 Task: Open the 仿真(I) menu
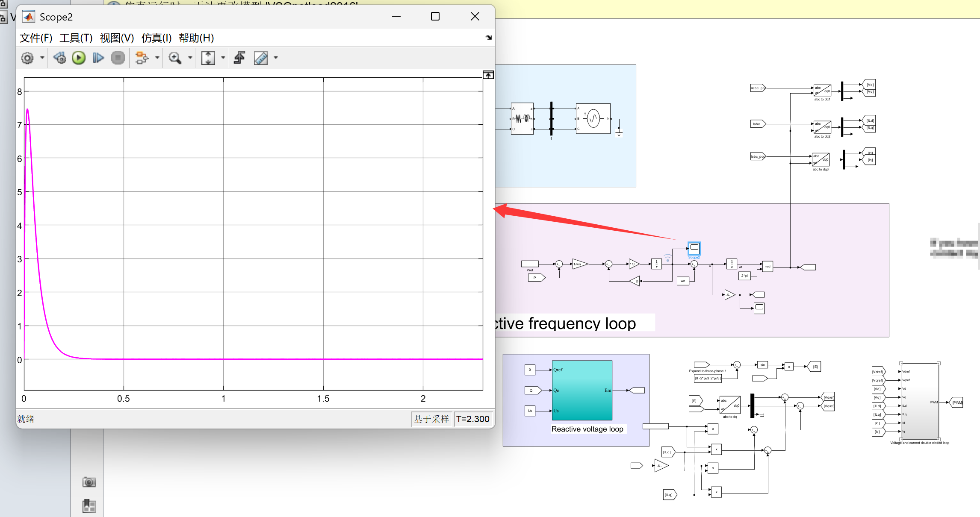click(x=156, y=38)
